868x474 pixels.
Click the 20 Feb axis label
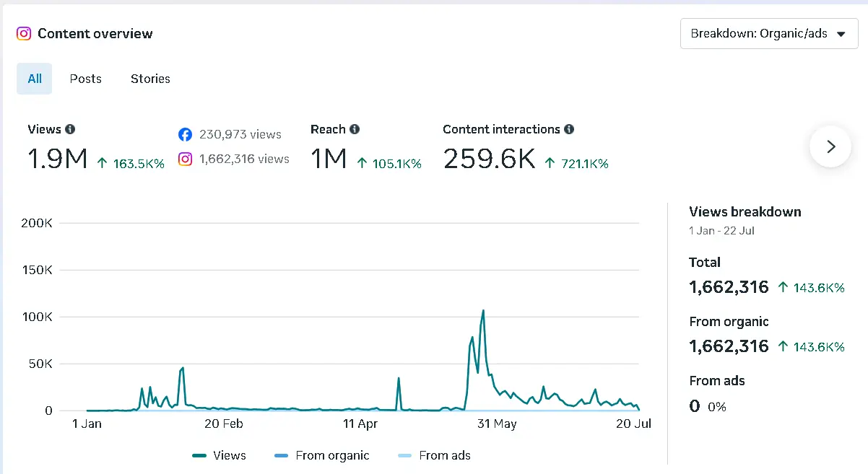(x=223, y=424)
